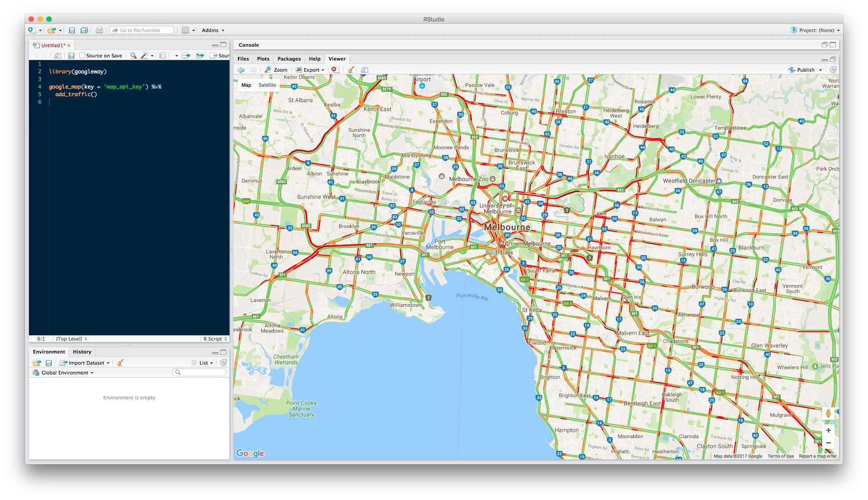Enable the Source on Save checkbox
Screen dimensions: 868x500
[82, 56]
